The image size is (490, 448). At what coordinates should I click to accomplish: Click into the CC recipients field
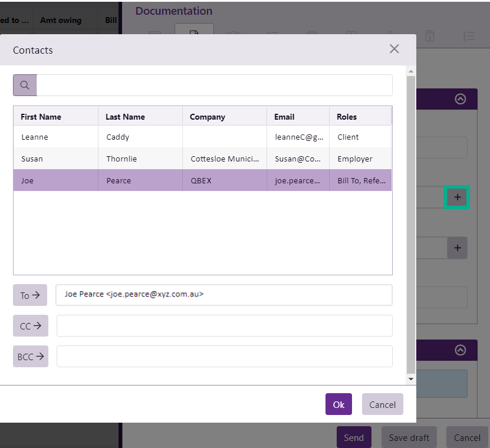click(x=224, y=326)
